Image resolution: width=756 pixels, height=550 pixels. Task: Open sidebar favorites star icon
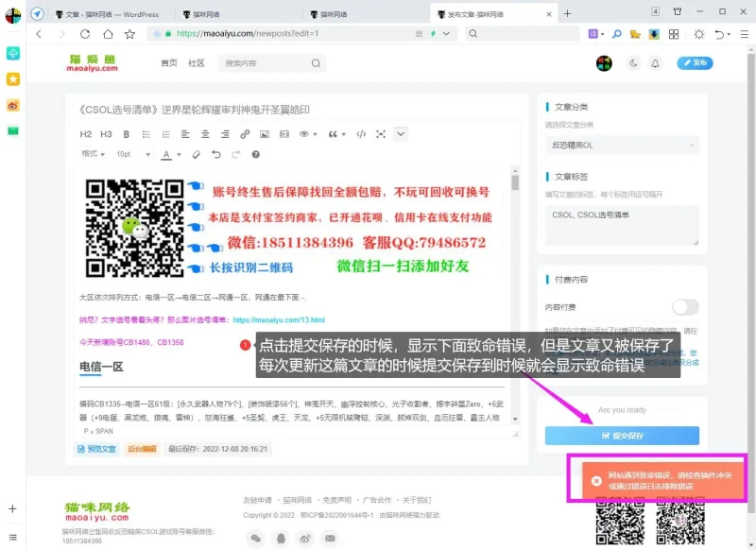[x=13, y=79]
